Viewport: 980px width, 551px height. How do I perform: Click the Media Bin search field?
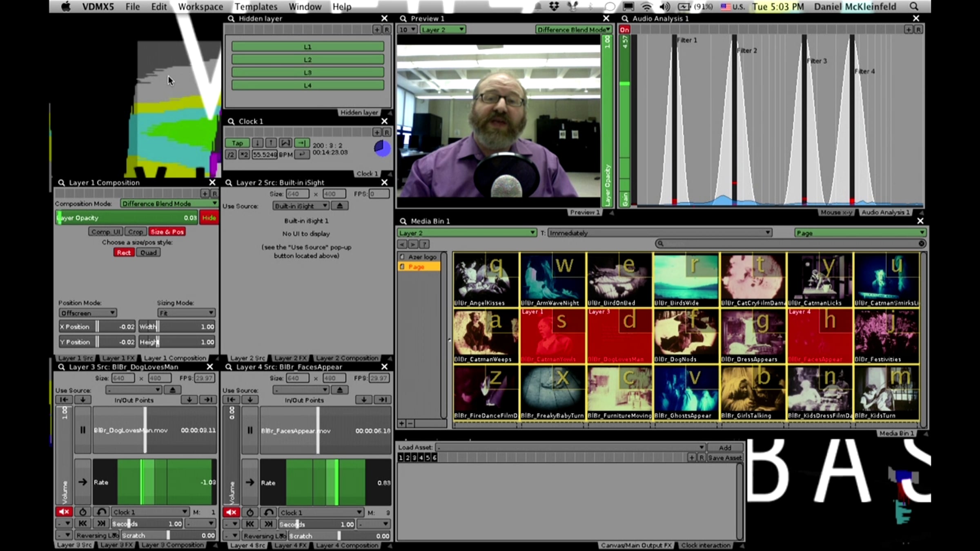coord(791,244)
